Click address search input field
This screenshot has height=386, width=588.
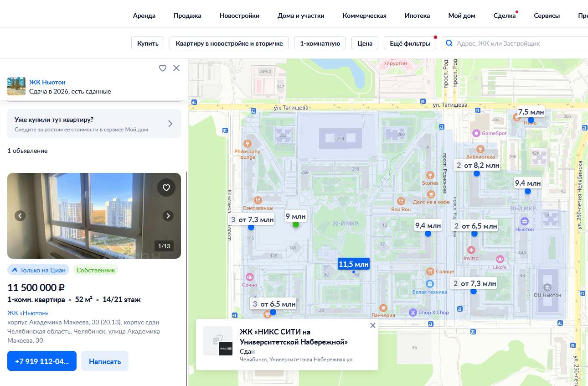520,43
